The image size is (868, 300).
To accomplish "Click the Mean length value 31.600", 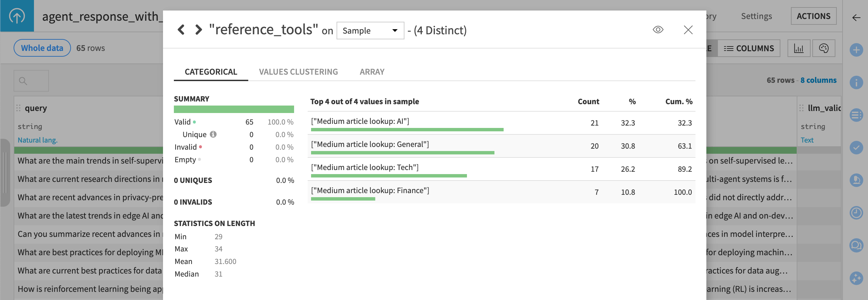I will pos(225,261).
